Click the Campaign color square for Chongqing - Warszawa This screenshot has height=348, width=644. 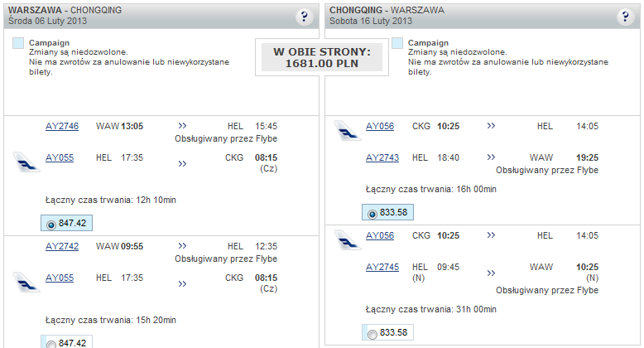pyautogui.click(x=397, y=43)
